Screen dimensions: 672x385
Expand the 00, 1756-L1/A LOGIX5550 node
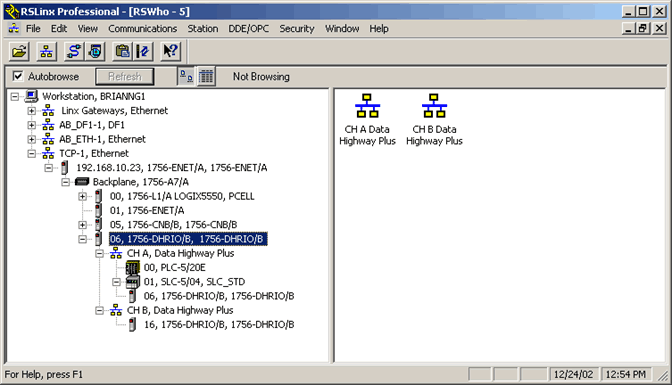[83, 196]
